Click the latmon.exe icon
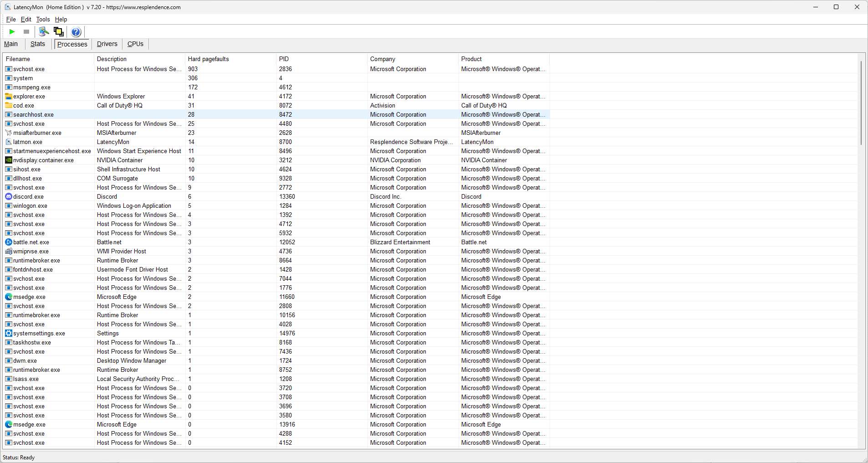This screenshot has width=868, height=463. tap(9, 142)
